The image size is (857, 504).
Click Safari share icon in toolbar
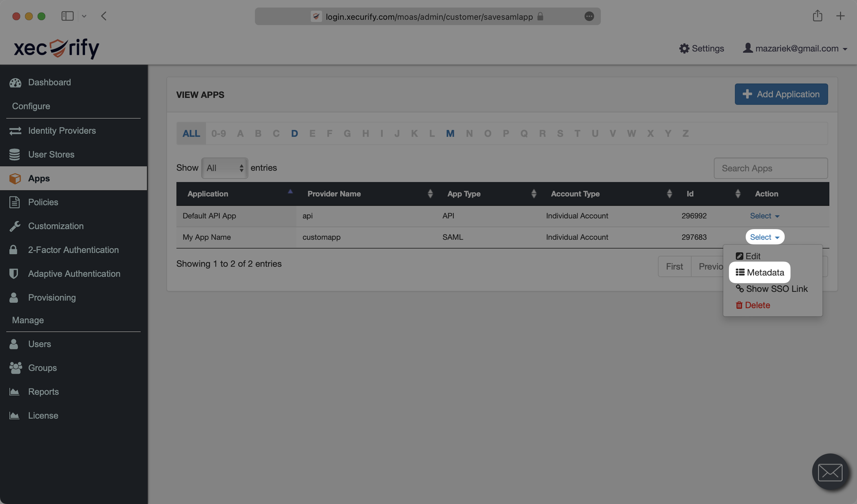pos(817,16)
